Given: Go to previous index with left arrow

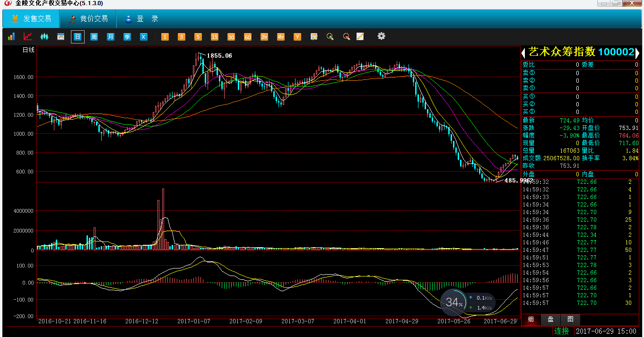Looking at the screenshot, I should pos(523,53).
